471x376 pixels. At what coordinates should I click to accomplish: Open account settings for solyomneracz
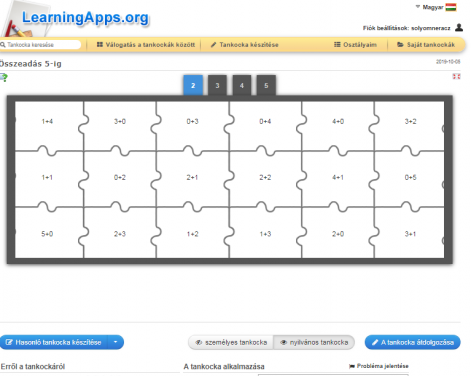(406, 28)
